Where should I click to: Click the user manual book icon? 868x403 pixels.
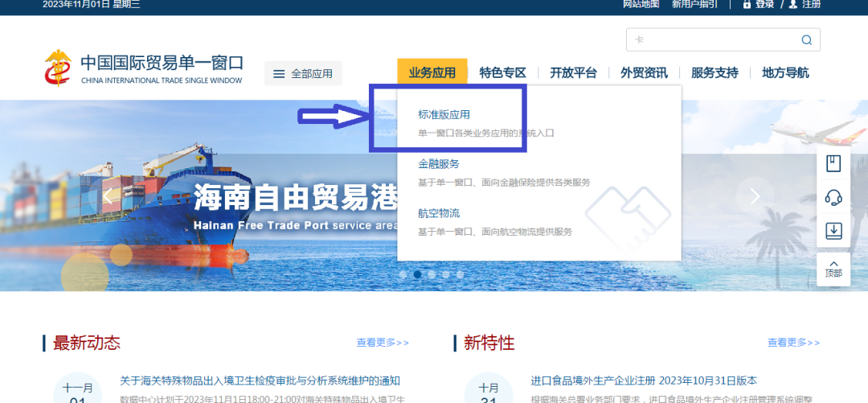[x=833, y=163]
